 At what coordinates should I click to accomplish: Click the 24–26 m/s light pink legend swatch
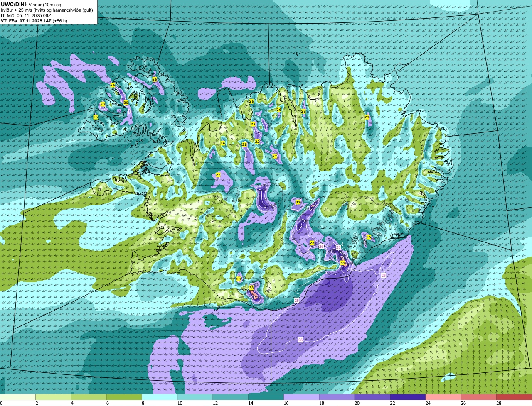click(443, 397)
